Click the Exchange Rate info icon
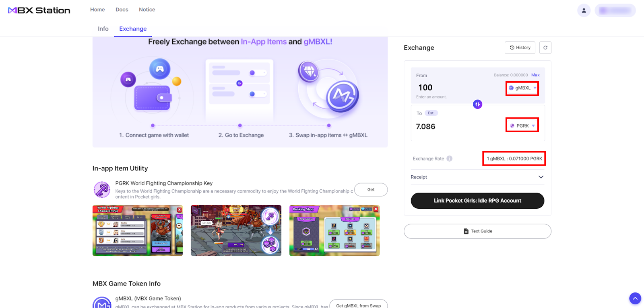Image resolution: width=644 pixels, height=308 pixels. [450, 158]
